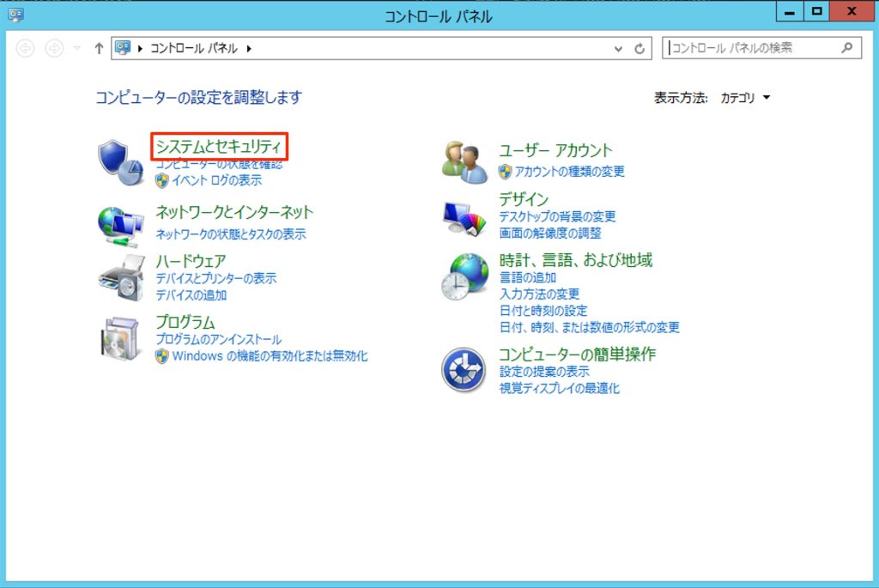Open 時計、言語、および地域 category
The height and width of the screenshot is (588, 879).
(576, 260)
